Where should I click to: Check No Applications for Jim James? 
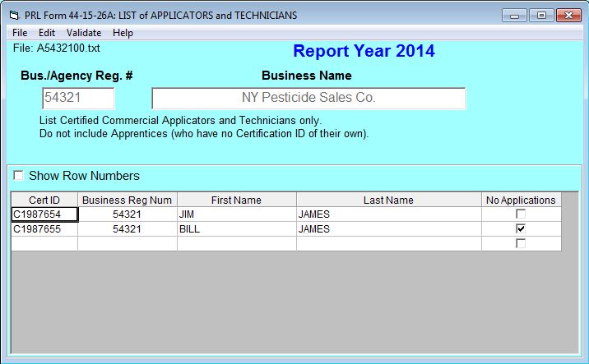[x=520, y=214]
